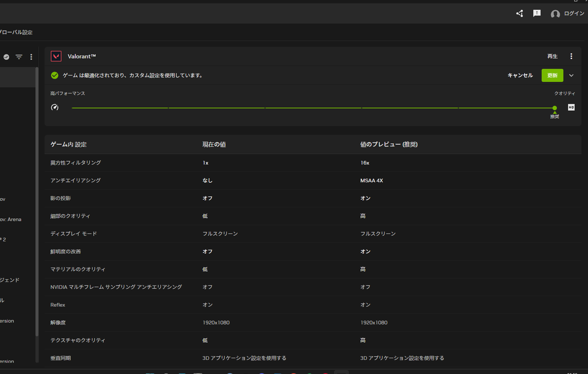Click 再生 to launch Valorant
Image resolution: width=588 pixels, height=374 pixels.
(x=552, y=56)
